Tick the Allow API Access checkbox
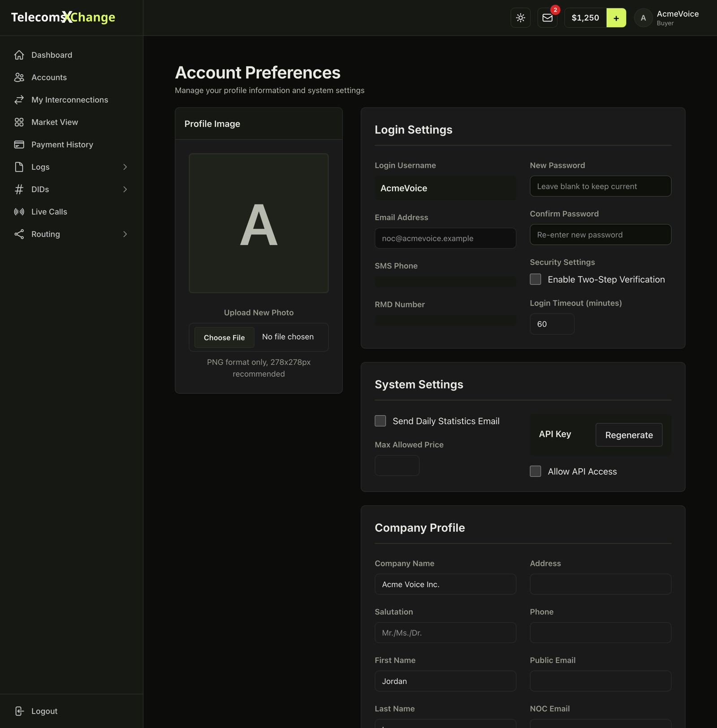 [536, 471]
